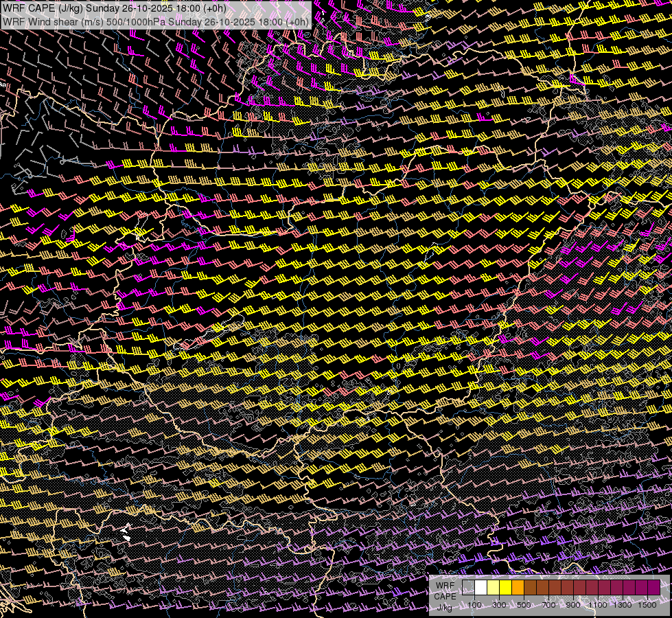
Task: Click the "500" legend tick label
Action: click(524, 605)
